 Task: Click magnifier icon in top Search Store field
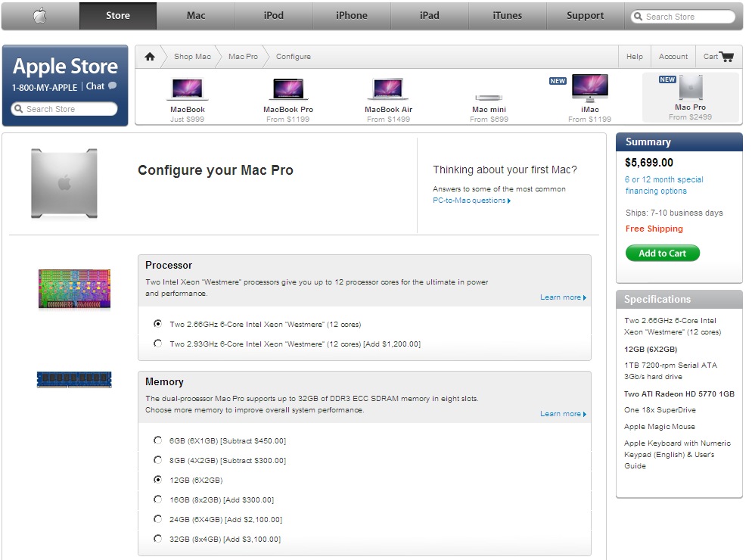tap(638, 17)
